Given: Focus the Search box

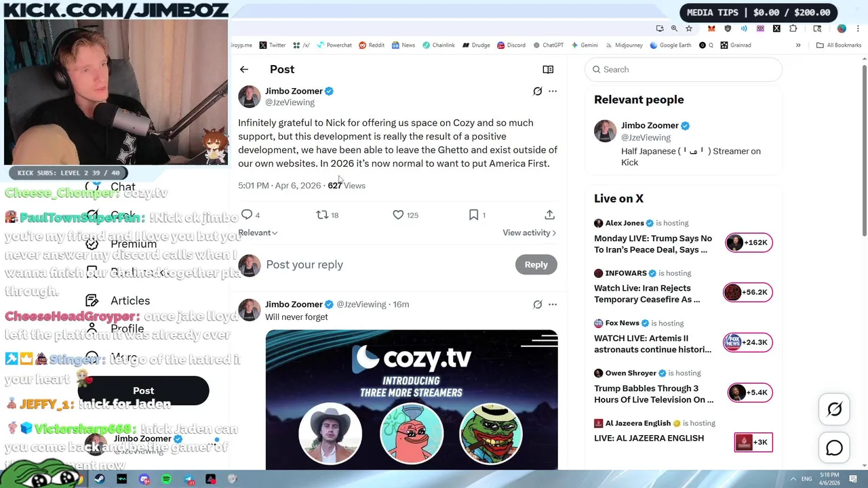Looking at the screenshot, I should pos(684,69).
